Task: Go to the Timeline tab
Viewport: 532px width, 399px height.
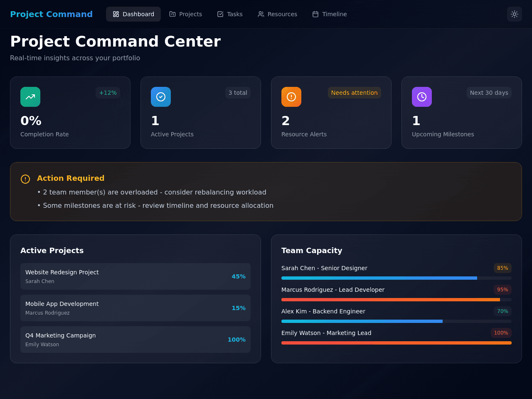Action: pos(330,14)
